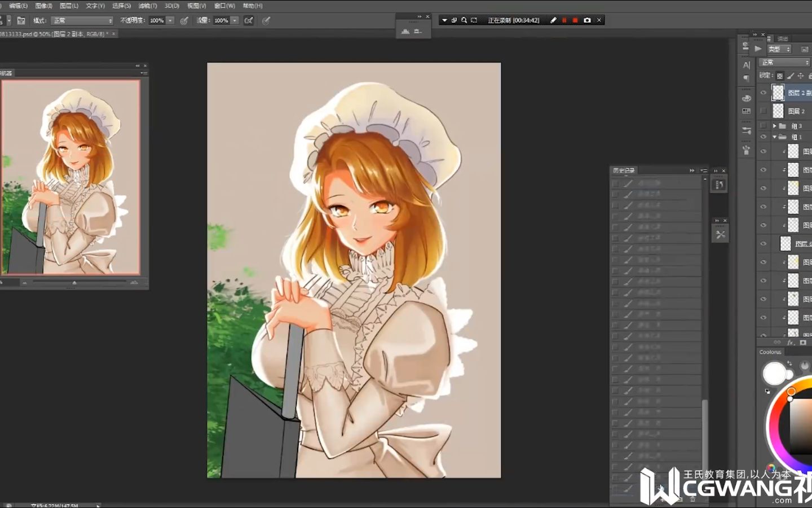This screenshot has width=812, height=508.
Task: Open the adjustments sliders panel icon
Action: [747, 130]
